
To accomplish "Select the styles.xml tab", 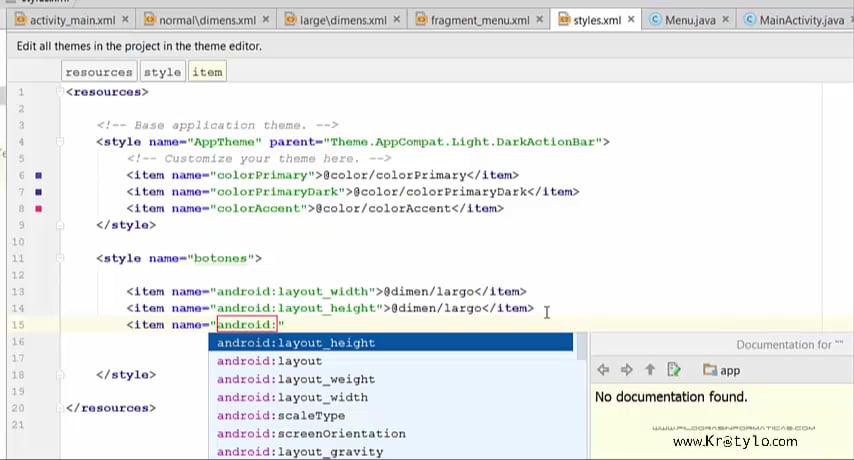I will (x=597, y=20).
